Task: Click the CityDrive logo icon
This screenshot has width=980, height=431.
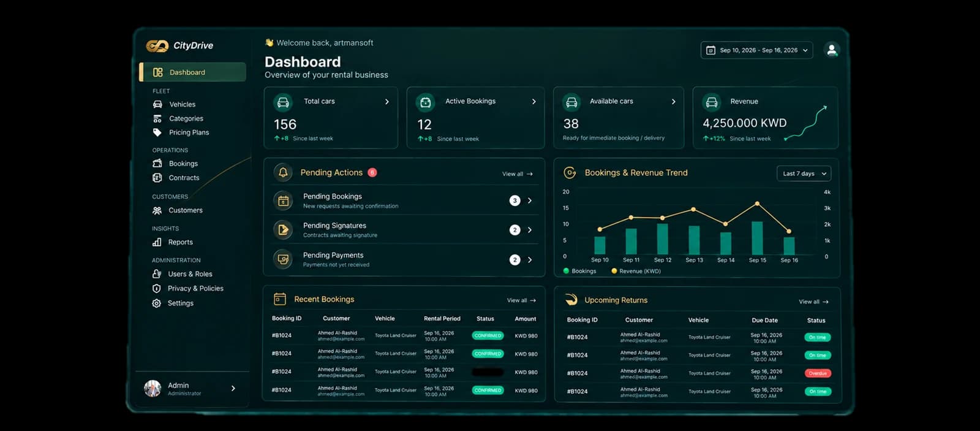Action: (157, 46)
